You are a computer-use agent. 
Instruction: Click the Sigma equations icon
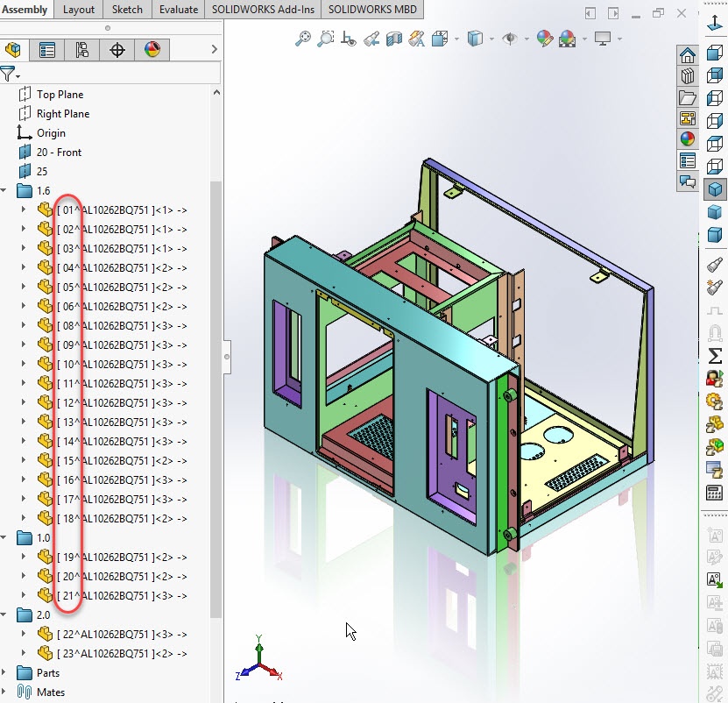(715, 356)
